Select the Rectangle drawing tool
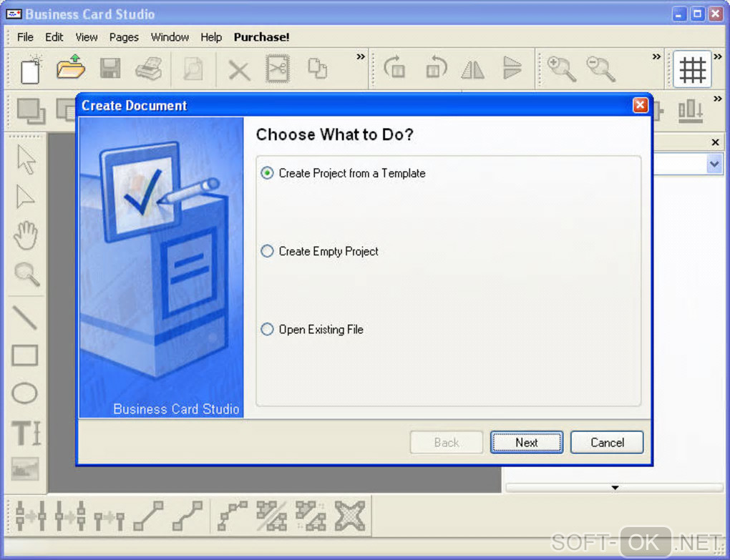Screen dimensions: 730x560 [24, 355]
